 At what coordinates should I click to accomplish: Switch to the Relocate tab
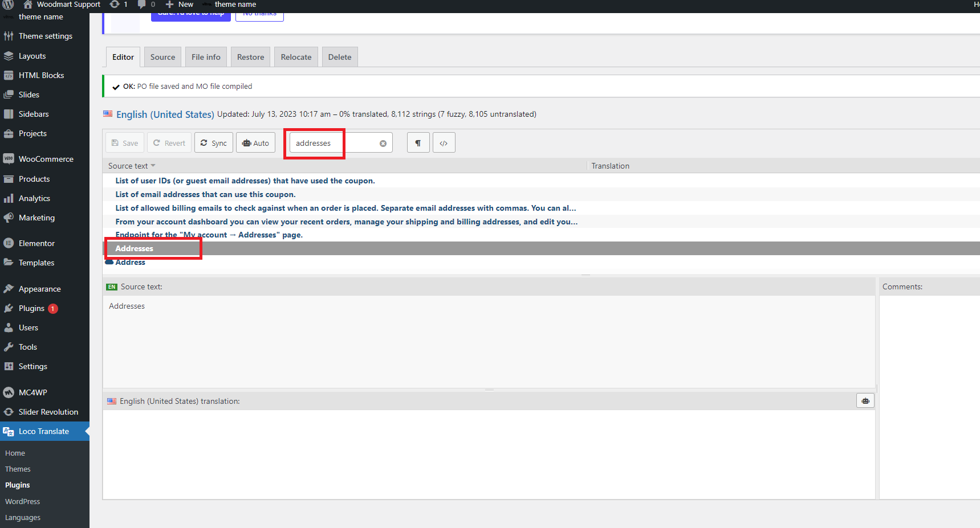tap(296, 57)
